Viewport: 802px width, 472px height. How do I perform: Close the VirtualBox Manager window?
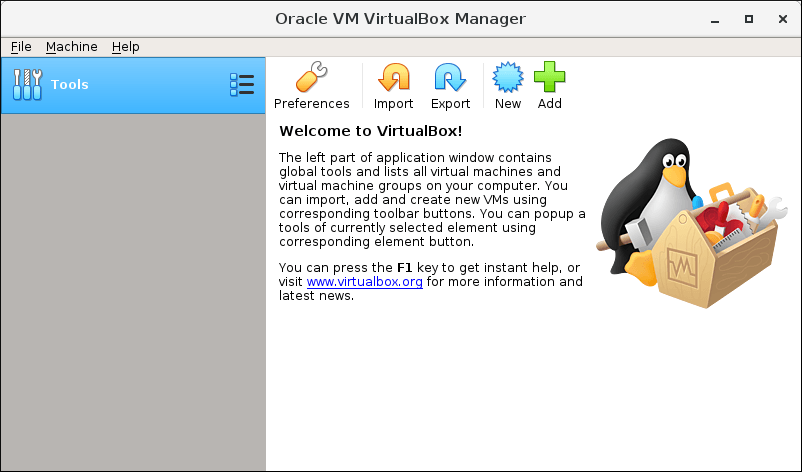pos(783,19)
